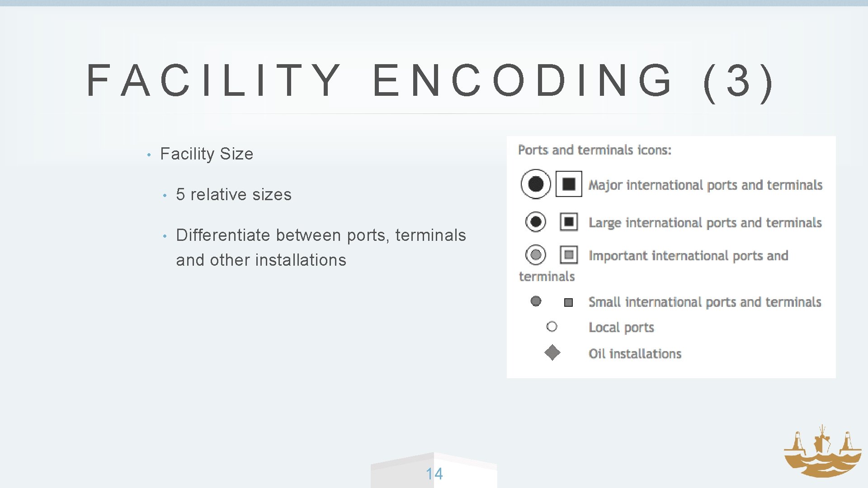Select 'Small international ports and terminals' label
Image resolution: width=868 pixels, height=488 pixels.
(705, 302)
